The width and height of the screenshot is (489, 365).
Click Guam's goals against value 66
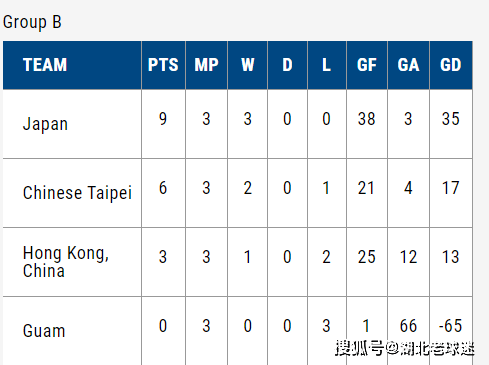408,326
